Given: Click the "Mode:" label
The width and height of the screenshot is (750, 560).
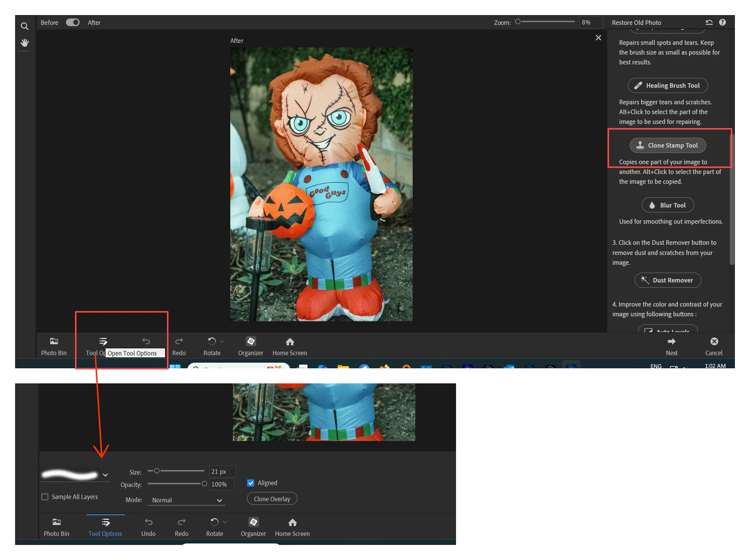Looking at the screenshot, I should pos(134,500).
